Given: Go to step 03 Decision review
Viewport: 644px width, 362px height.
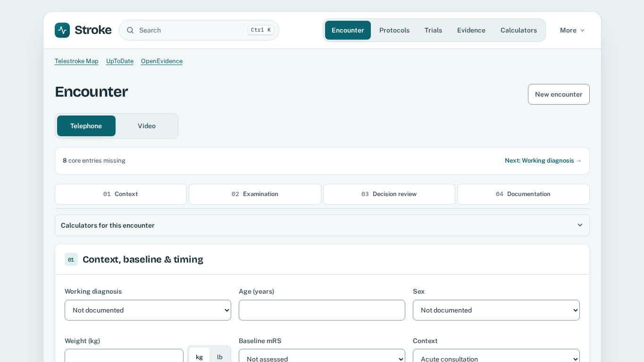Looking at the screenshot, I should (x=389, y=194).
